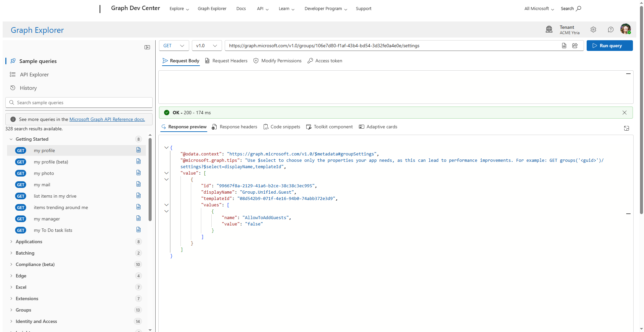The height and width of the screenshot is (332, 644).
Task: Expand the Edge category
Action: (11, 276)
